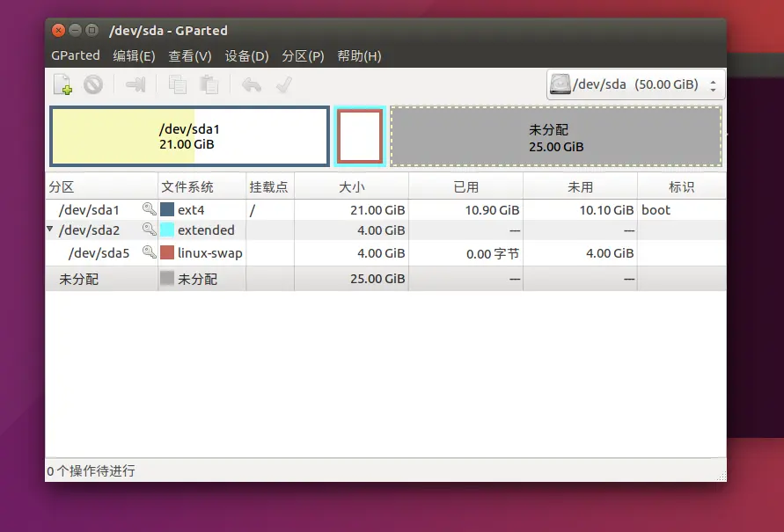
Task: Select the /dev/sda5 row in partition list
Action: pyautogui.click(x=385, y=252)
